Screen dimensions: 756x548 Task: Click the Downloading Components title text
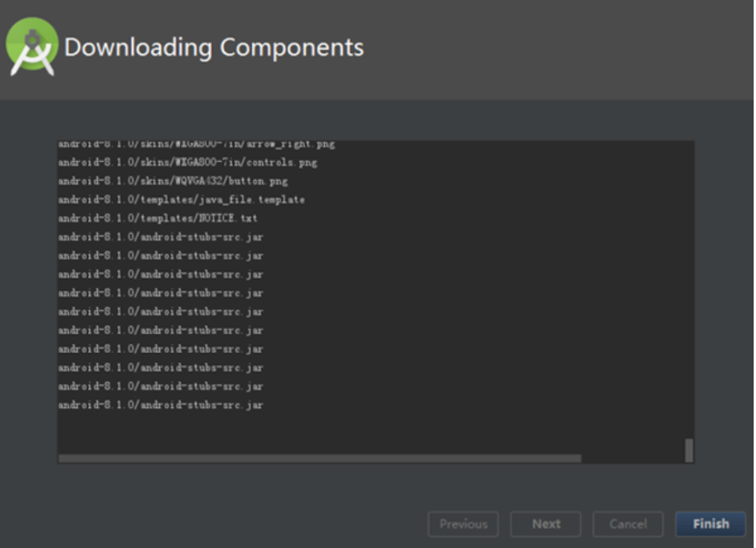pos(215,47)
